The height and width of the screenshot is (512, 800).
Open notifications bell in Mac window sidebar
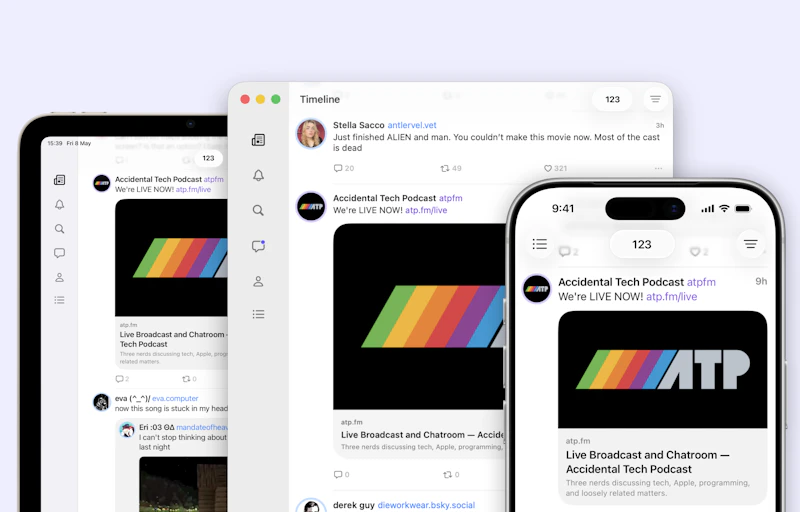(258, 175)
